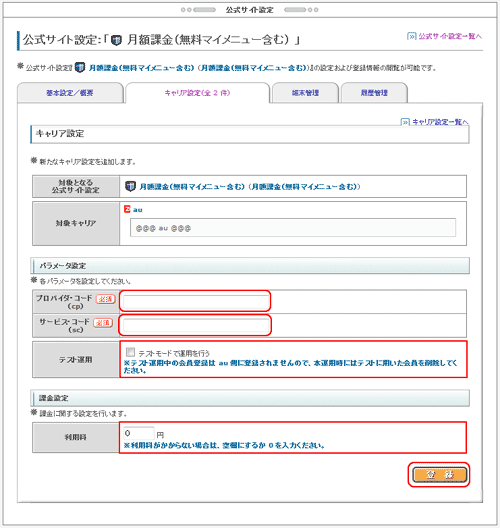Focus the プロバイダ・コード (cp) input field

[195, 301]
